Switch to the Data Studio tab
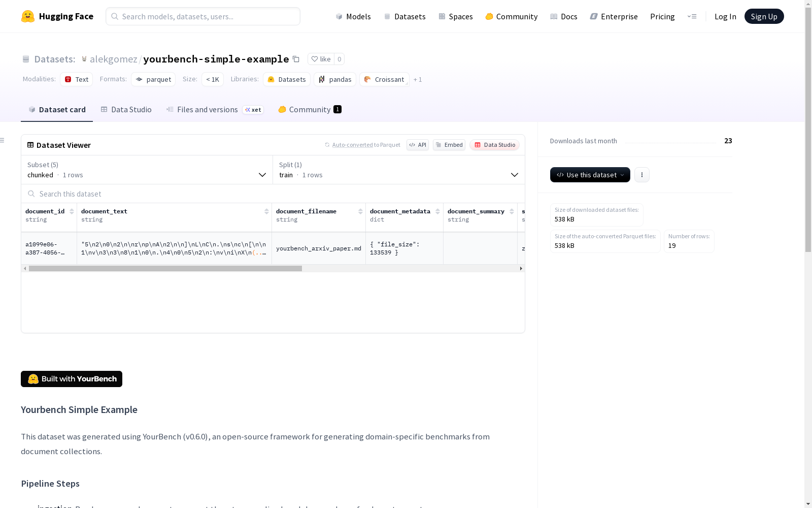The height and width of the screenshot is (508, 812). tap(126, 110)
